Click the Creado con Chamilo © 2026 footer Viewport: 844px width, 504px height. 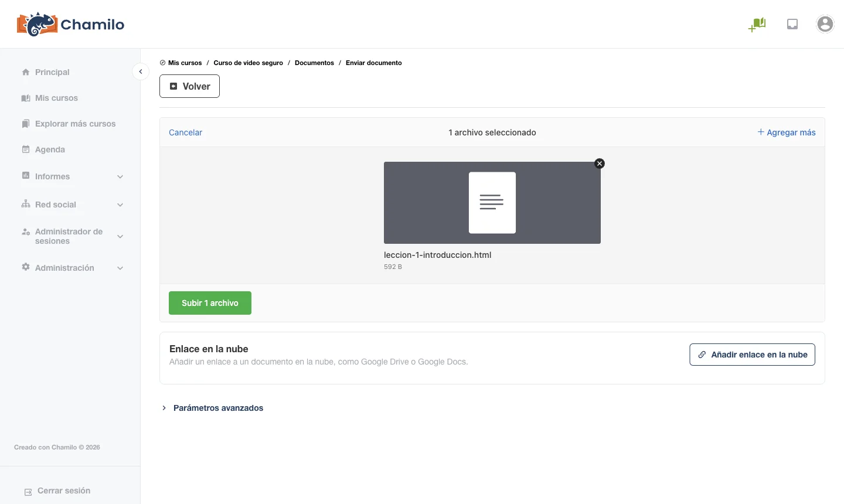57,447
